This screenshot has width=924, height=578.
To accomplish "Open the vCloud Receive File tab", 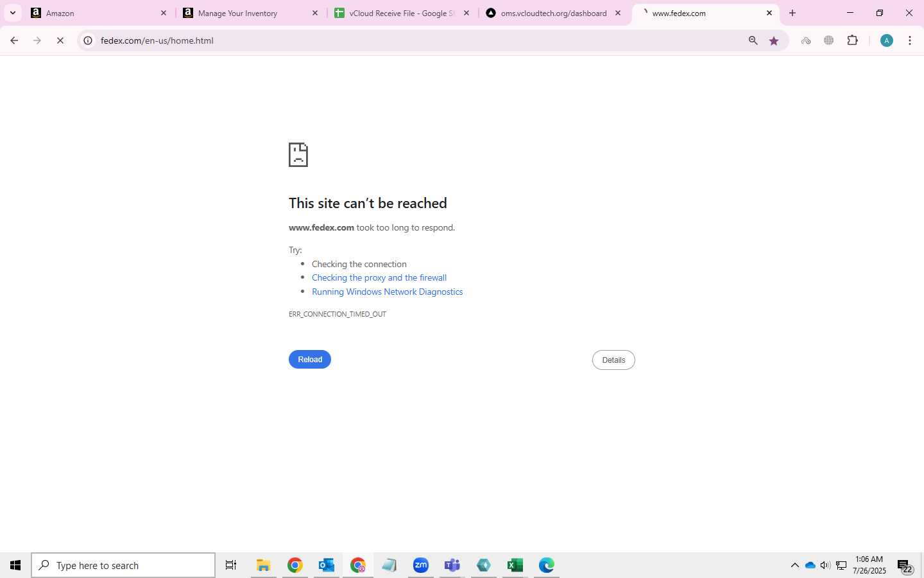I will (x=402, y=13).
